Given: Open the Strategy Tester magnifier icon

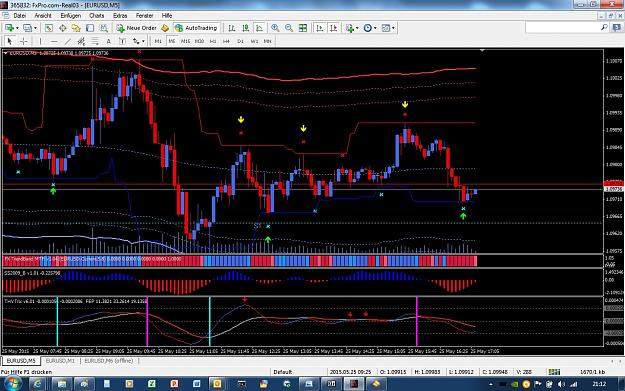Looking at the screenshot, I should (104, 28).
